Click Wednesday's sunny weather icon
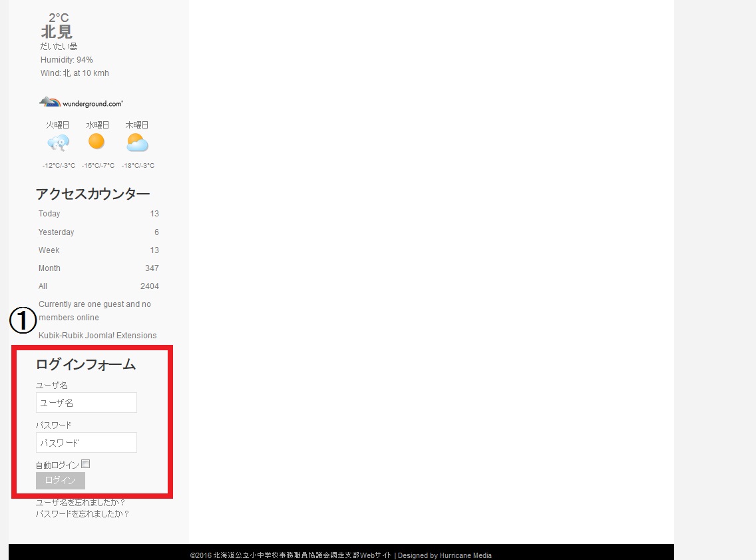756x560 pixels. pyautogui.click(x=96, y=141)
